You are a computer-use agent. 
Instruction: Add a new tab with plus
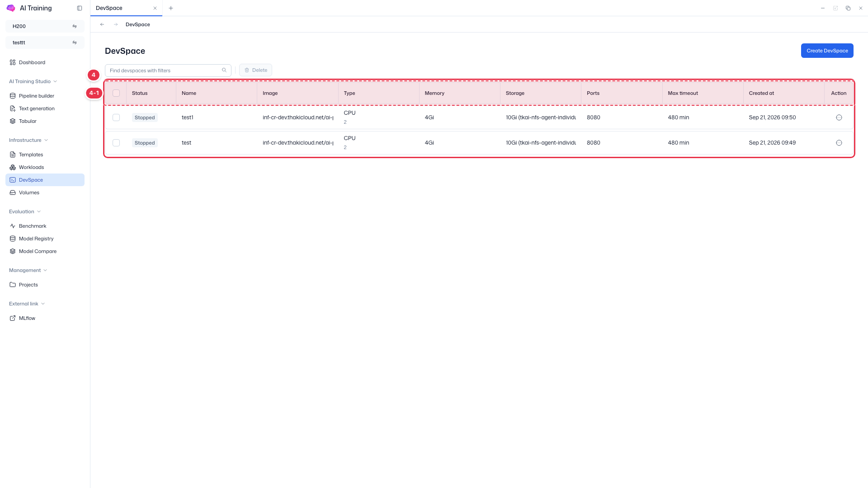(x=171, y=8)
